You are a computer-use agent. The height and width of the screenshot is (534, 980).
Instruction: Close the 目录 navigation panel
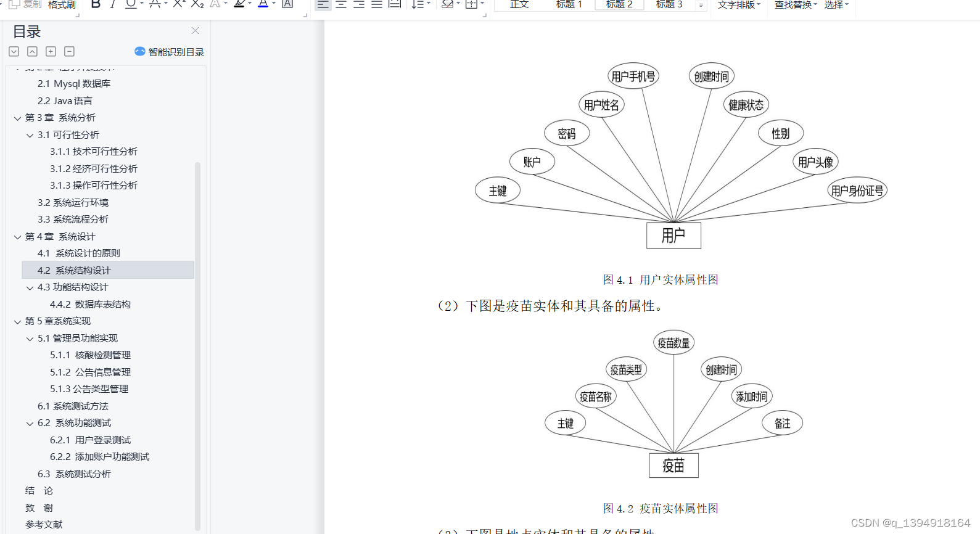click(x=195, y=30)
